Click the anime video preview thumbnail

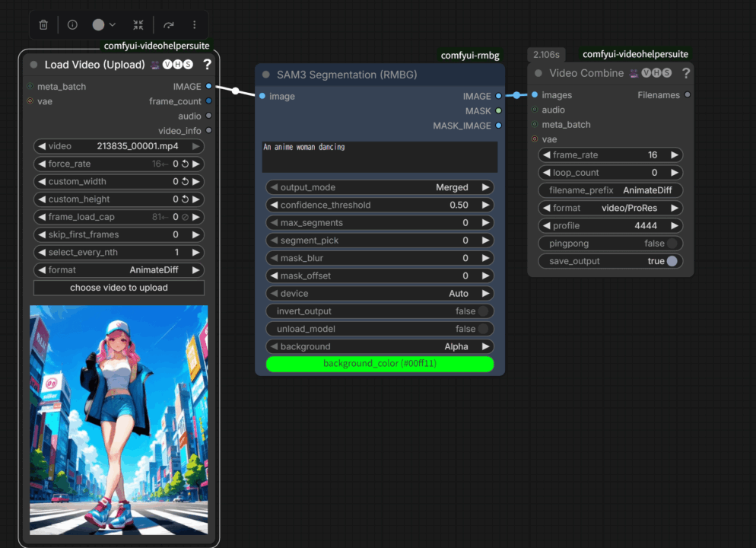point(119,419)
